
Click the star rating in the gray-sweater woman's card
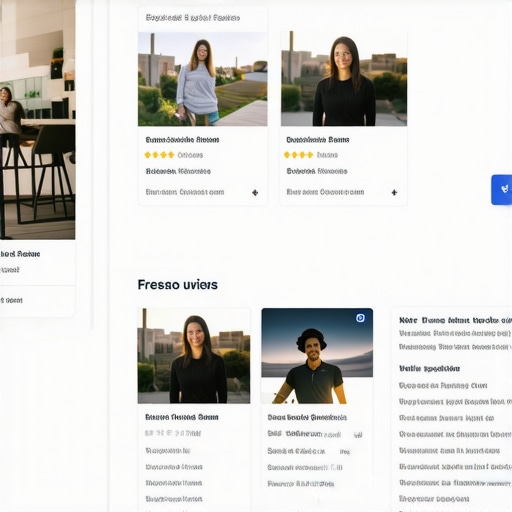159,155
